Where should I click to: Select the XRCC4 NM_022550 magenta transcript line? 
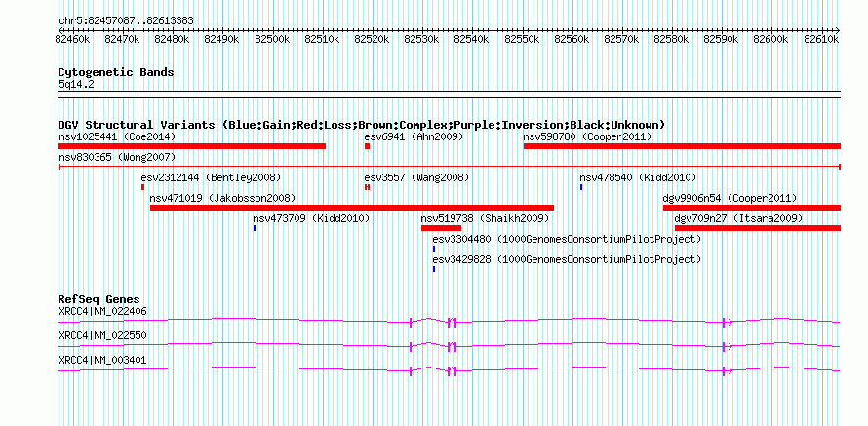coord(449,346)
